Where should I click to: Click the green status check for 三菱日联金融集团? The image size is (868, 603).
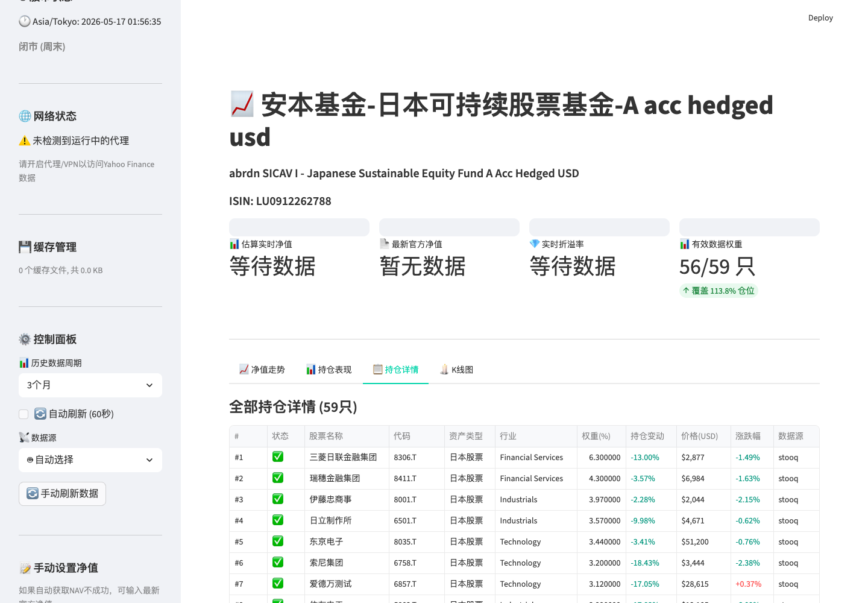coord(278,457)
